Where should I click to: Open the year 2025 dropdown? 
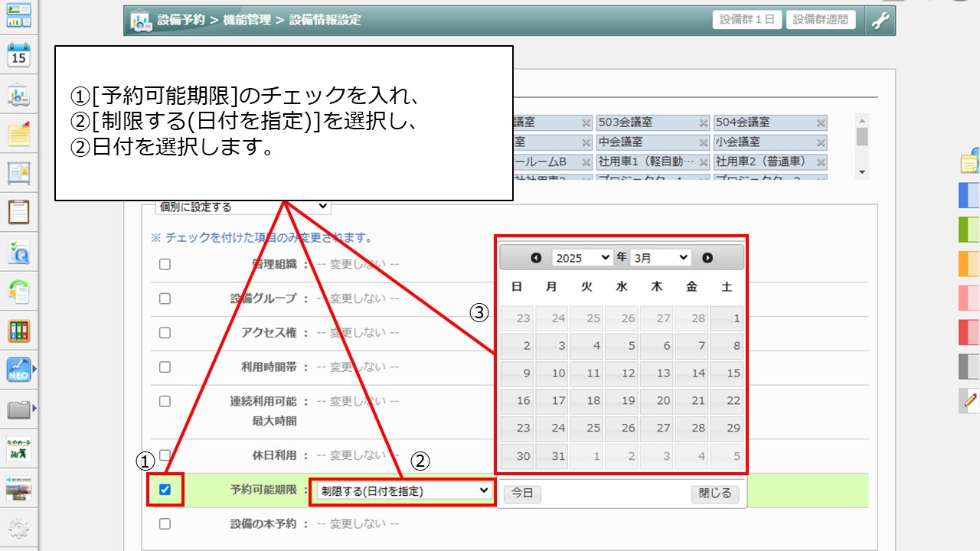coord(582,258)
